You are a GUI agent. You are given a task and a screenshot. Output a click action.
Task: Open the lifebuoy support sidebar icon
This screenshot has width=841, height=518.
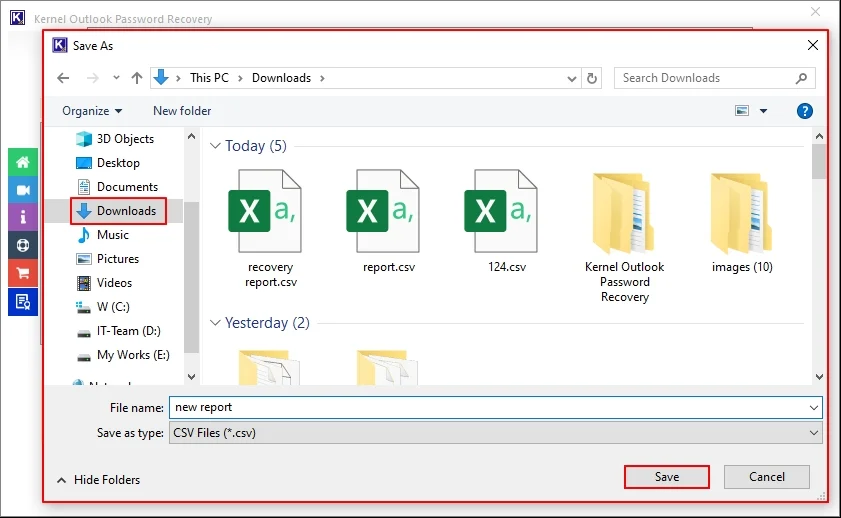pyautogui.click(x=23, y=246)
